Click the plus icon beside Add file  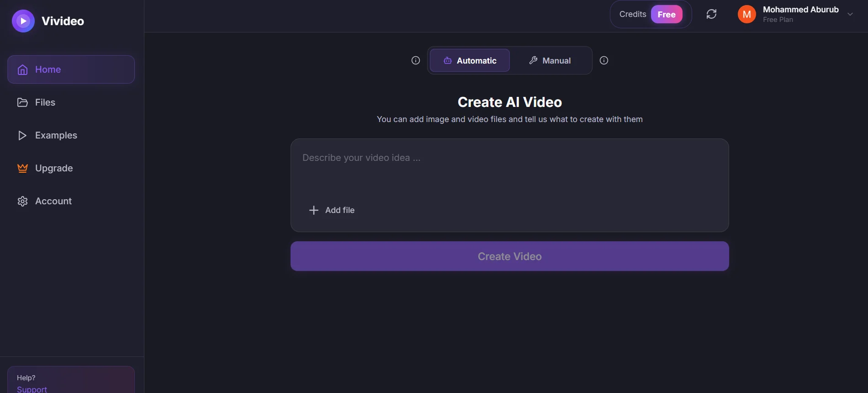click(x=314, y=210)
